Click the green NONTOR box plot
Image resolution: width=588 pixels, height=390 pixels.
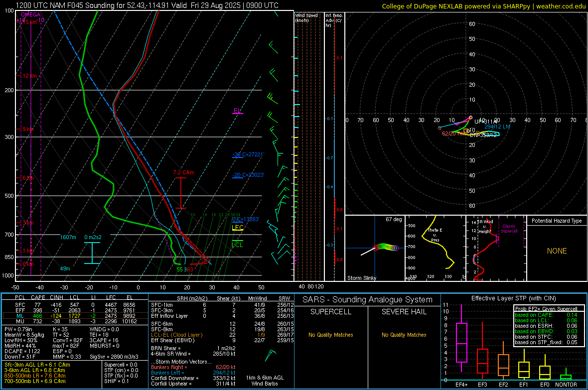pyautogui.click(x=566, y=377)
